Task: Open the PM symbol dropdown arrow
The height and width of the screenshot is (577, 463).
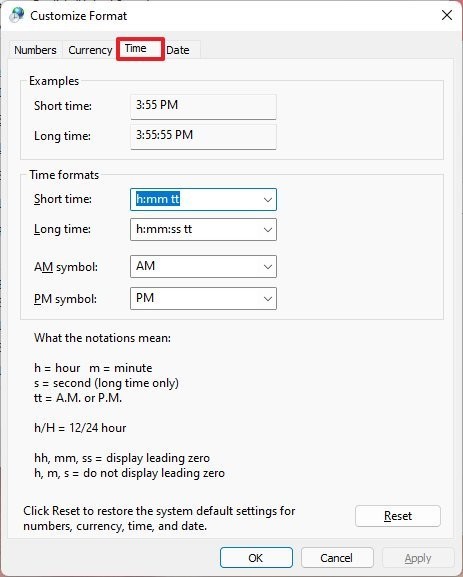Action: click(268, 298)
